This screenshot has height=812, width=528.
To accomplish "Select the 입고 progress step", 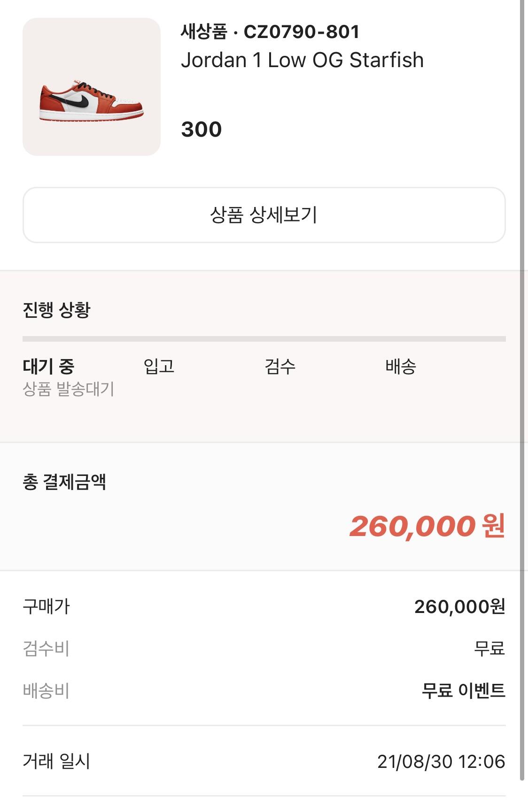I will [159, 366].
